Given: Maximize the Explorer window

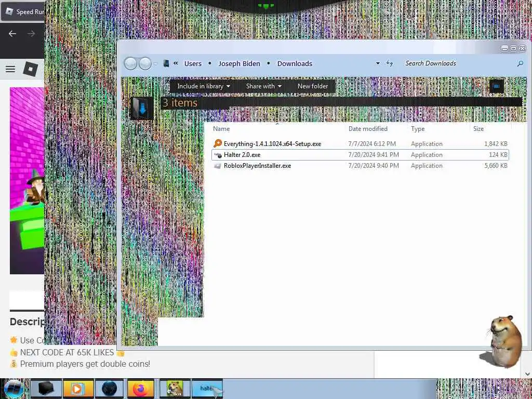Looking at the screenshot, I should tap(513, 49).
